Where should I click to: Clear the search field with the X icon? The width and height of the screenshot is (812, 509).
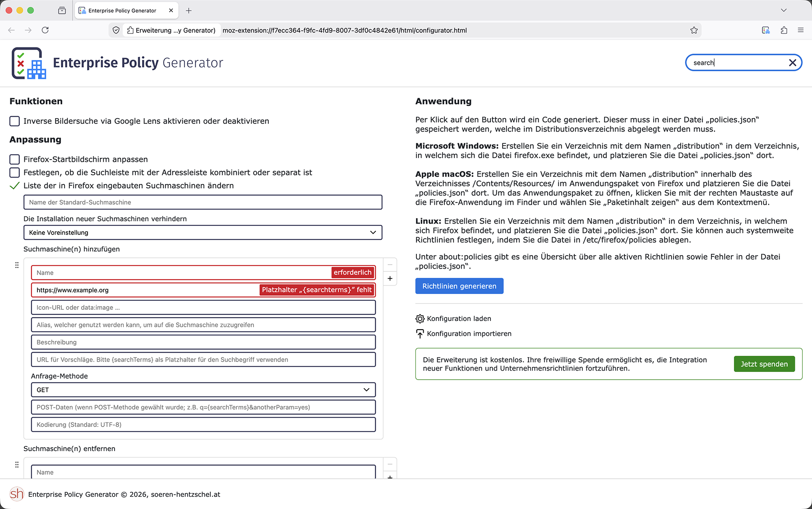(792, 63)
